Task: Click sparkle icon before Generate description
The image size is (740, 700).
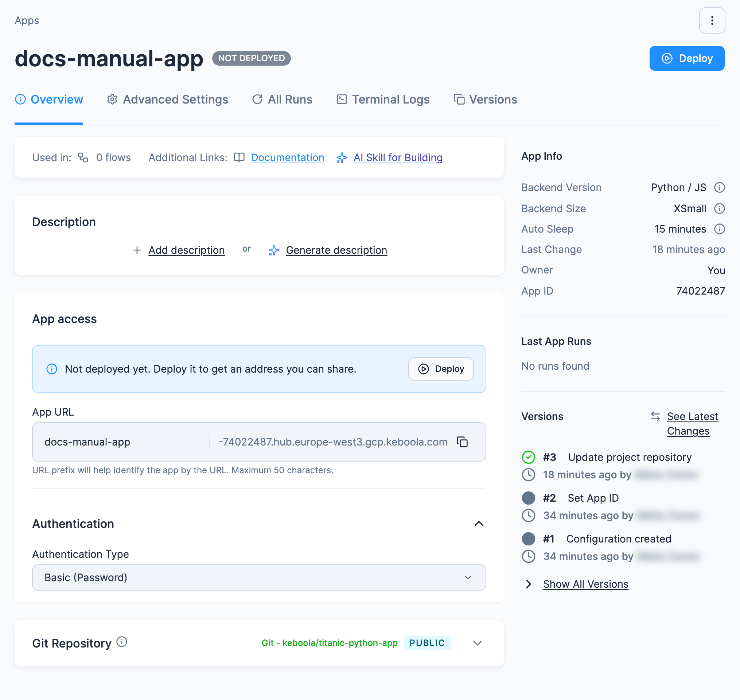Action: click(274, 250)
